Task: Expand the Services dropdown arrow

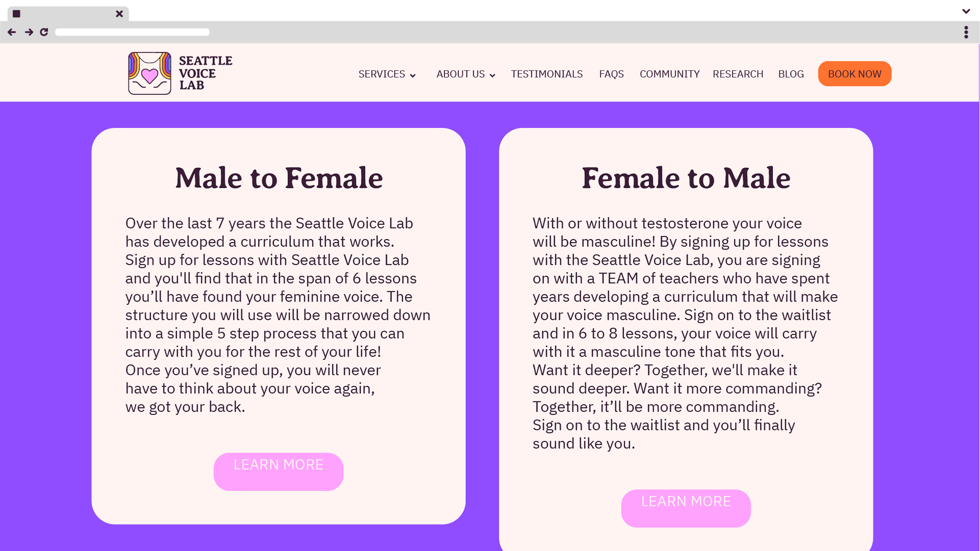Action: click(413, 76)
